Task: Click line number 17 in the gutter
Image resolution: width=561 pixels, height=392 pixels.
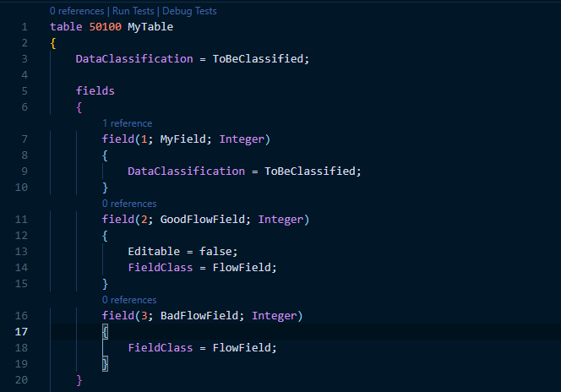Action: tap(21, 332)
